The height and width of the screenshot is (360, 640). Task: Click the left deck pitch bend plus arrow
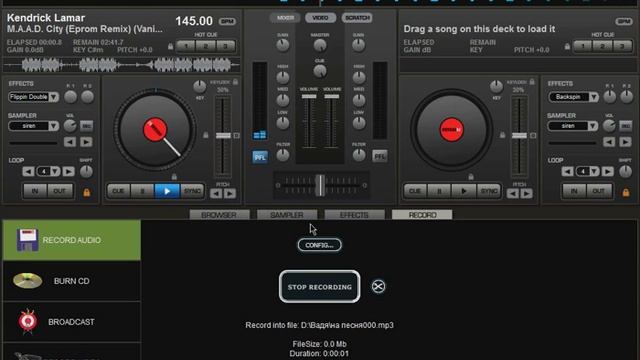pos(230,193)
